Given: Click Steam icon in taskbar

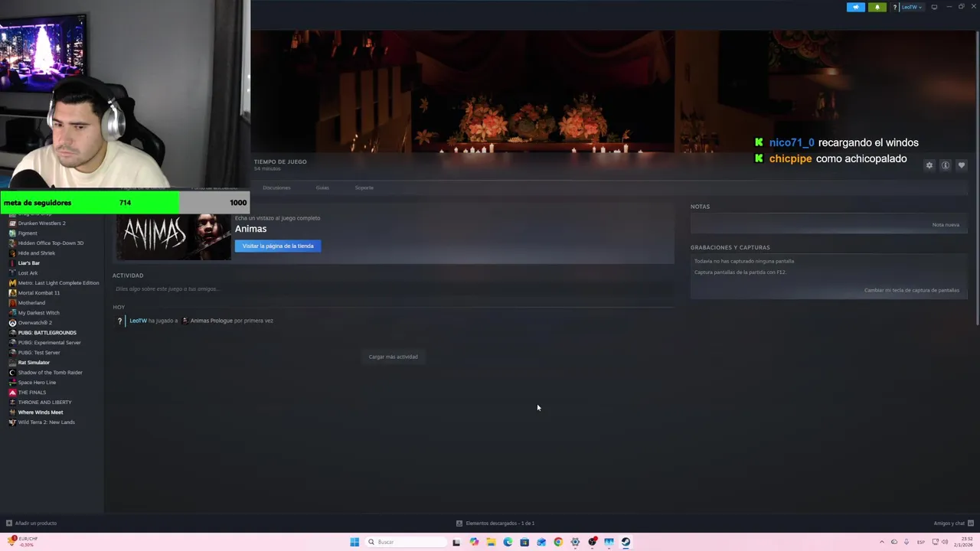Looking at the screenshot, I should pyautogui.click(x=626, y=542).
